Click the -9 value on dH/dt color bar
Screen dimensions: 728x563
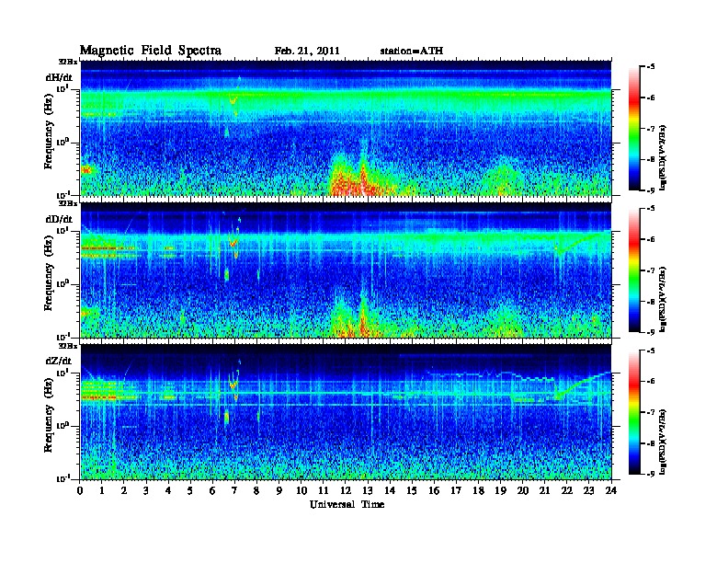point(651,190)
